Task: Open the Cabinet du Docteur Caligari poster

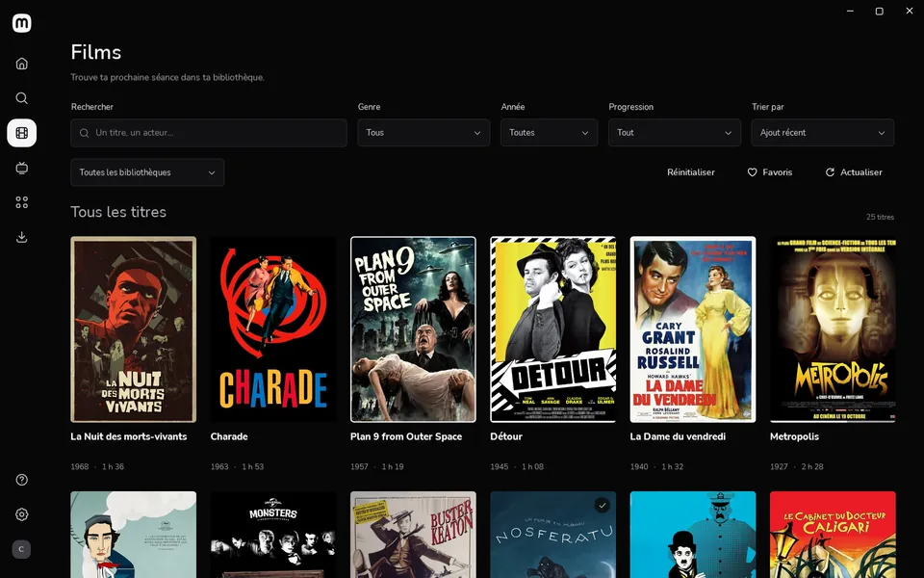Action: pyautogui.click(x=833, y=535)
